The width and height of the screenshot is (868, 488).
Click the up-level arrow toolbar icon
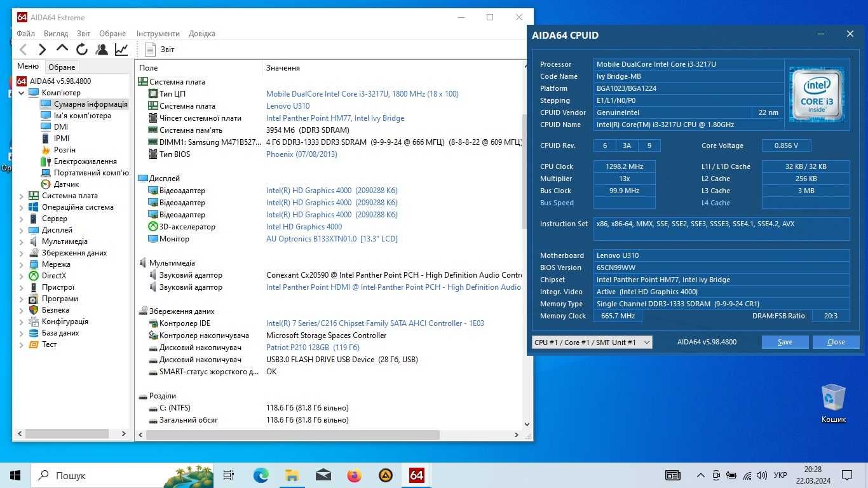[62, 48]
